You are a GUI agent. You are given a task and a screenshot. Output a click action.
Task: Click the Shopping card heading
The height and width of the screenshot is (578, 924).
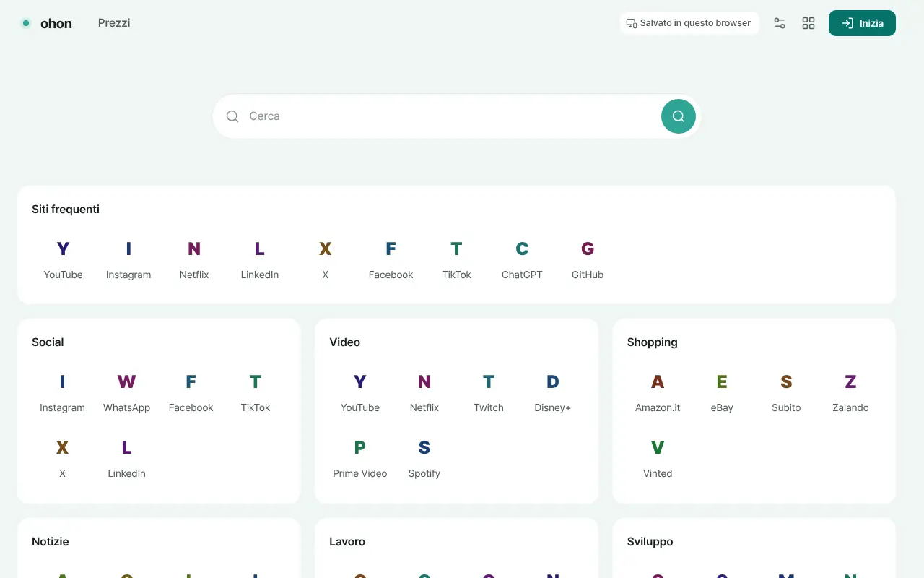click(653, 342)
